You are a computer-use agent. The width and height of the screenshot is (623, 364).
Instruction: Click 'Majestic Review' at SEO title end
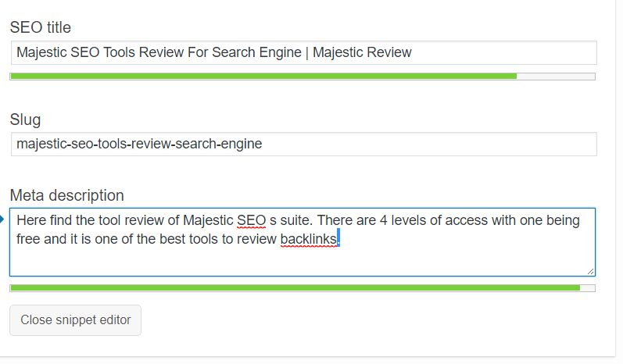(x=362, y=52)
